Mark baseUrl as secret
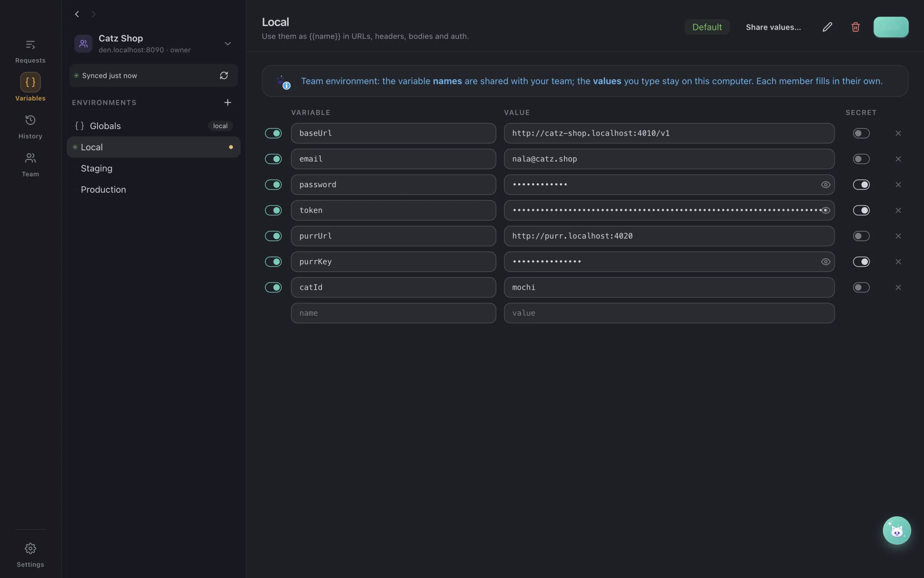924x578 pixels. coord(861,133)
